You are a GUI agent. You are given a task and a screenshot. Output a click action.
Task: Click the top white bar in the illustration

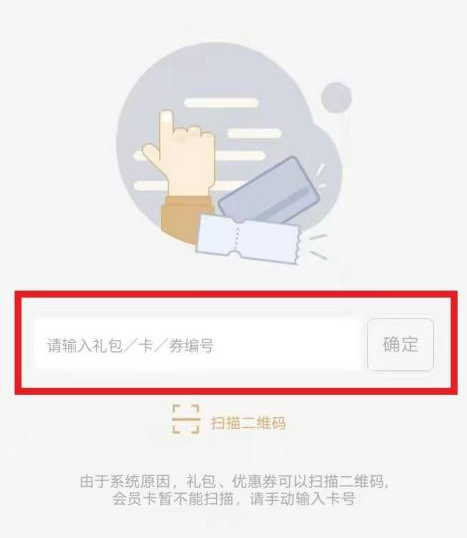click(221, 103)
